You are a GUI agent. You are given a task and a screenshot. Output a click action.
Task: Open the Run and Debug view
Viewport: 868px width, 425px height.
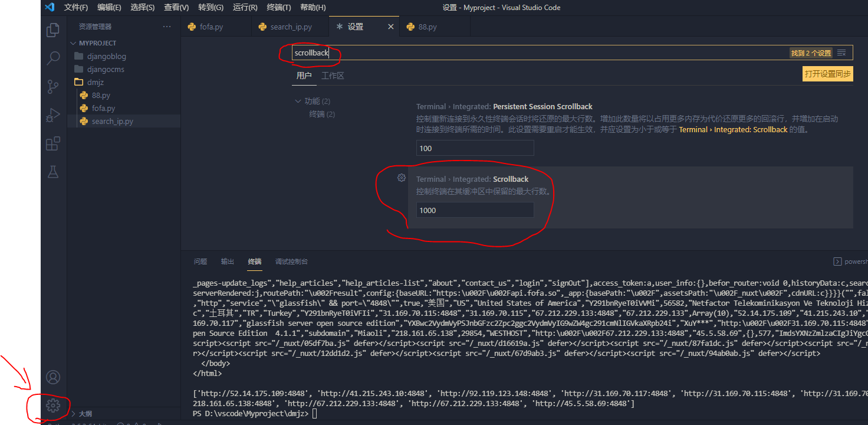tap(53, 115)
